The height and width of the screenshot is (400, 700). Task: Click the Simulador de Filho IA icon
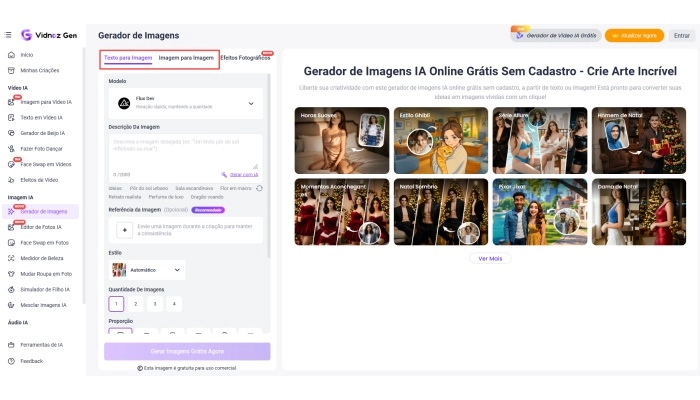point(11,290)
